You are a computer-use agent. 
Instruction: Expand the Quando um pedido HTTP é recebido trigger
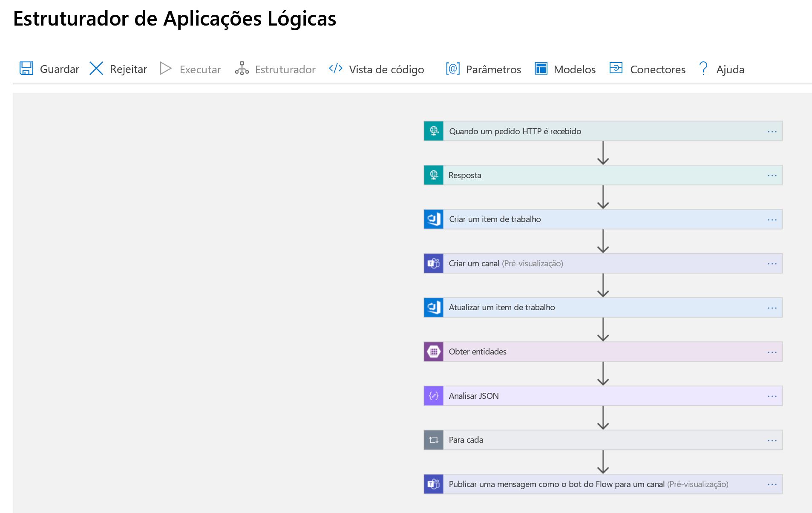(603, 131)
